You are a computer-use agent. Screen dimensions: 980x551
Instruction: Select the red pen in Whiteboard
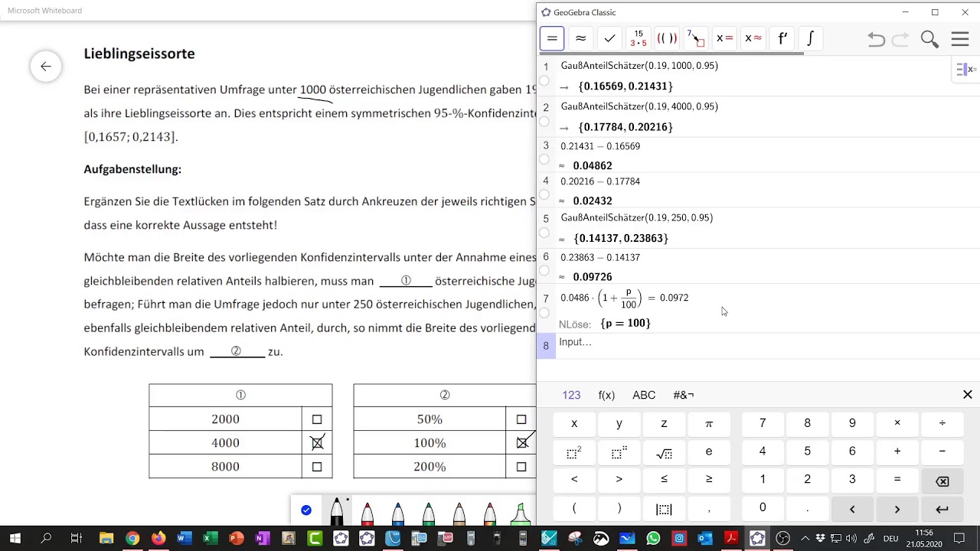(367, 513)
